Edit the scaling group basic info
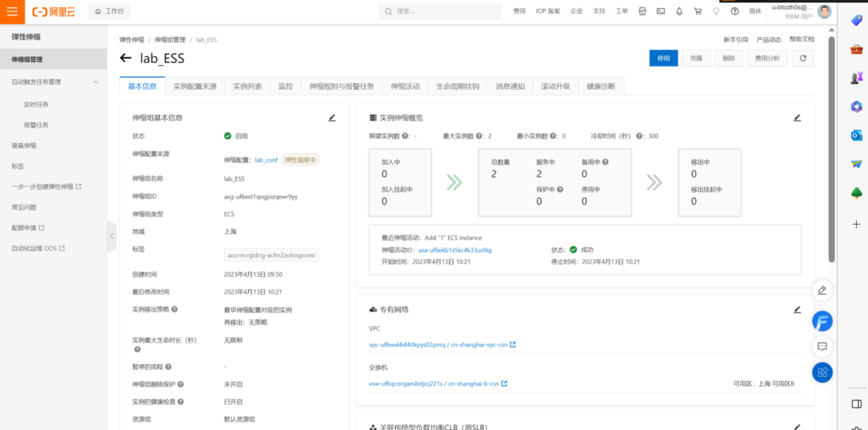868x430 pixels. point(332,118)
